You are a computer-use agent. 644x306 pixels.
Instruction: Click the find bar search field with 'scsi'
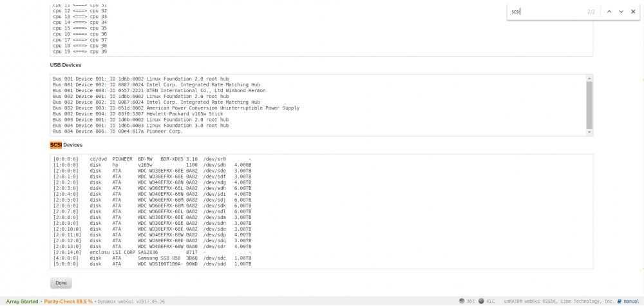546,12
